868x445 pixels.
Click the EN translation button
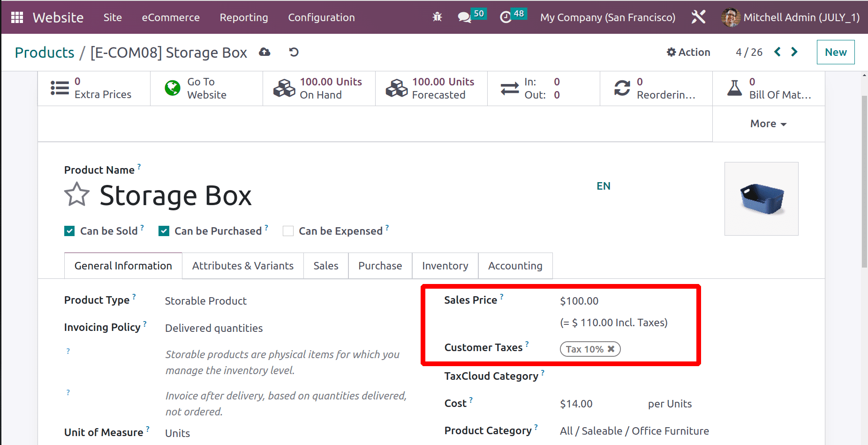[604, 186]
